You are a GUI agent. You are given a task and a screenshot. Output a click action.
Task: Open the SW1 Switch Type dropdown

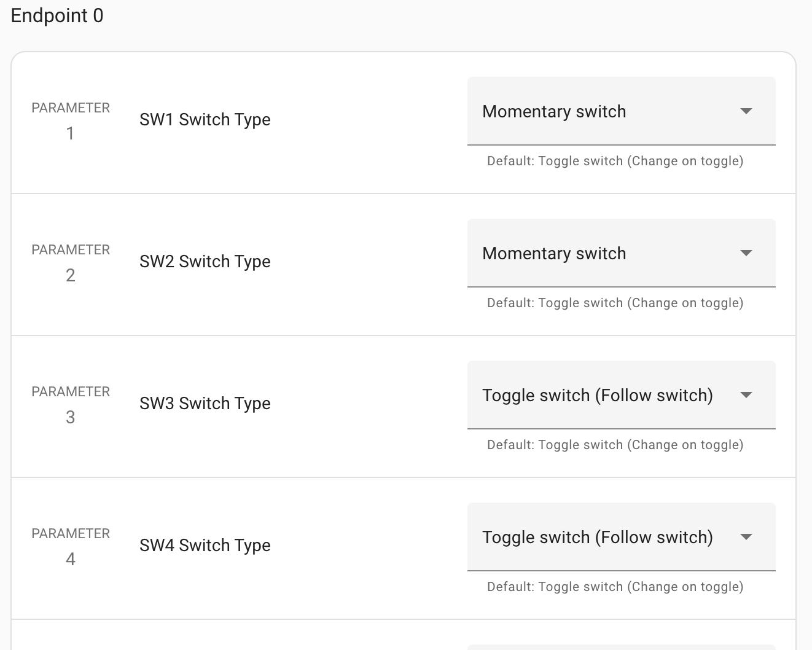[621, 111]
